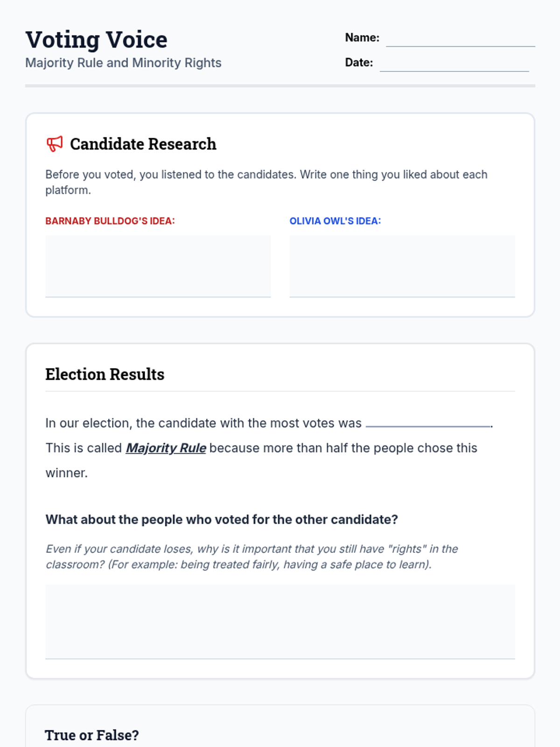560x747 pixels.
Task: Click the blank for the winning candidate
Action: (x=428, y=421)
